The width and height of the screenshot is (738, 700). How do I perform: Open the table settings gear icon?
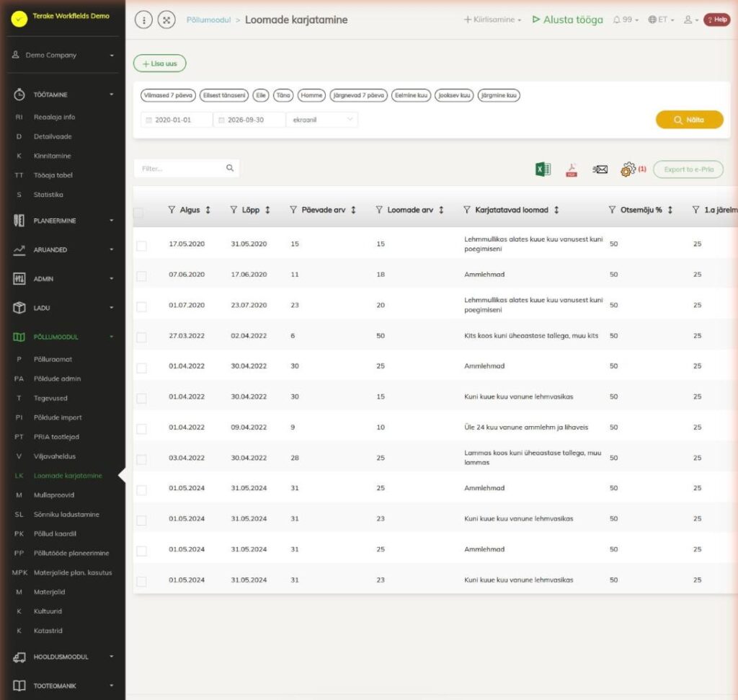point(628,169)
